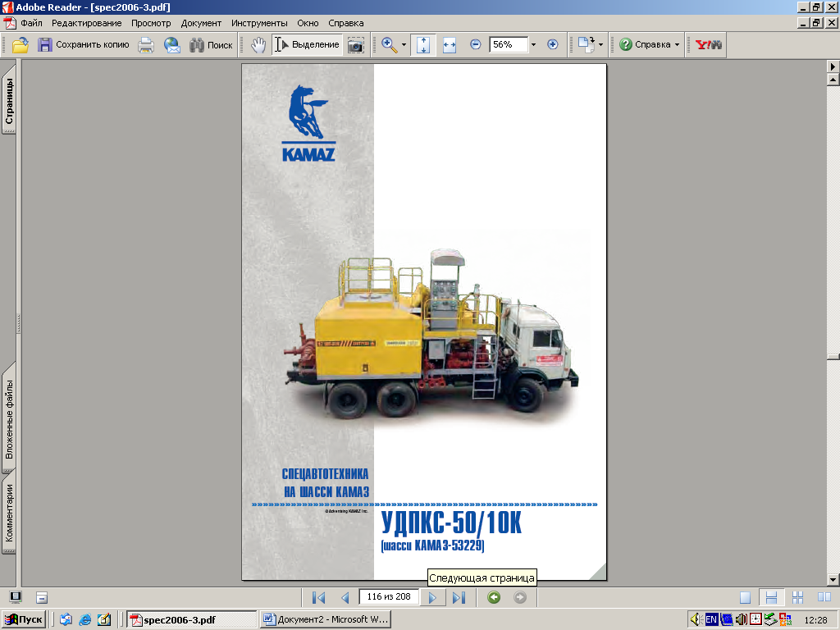This screenshot has width=840, height=630.
Task: Open the Окно menu
Action: tap(308, 23)
